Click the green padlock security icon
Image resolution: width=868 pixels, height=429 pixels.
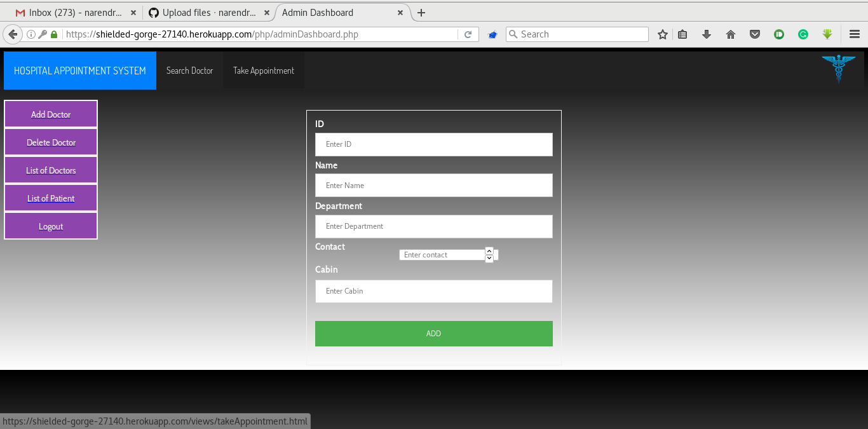coord(54,34)
